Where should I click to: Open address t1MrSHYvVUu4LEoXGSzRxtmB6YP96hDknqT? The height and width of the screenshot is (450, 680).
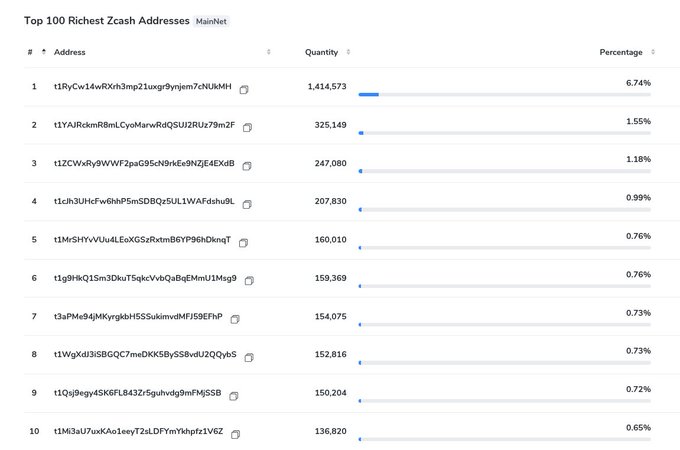click(142, 239)
